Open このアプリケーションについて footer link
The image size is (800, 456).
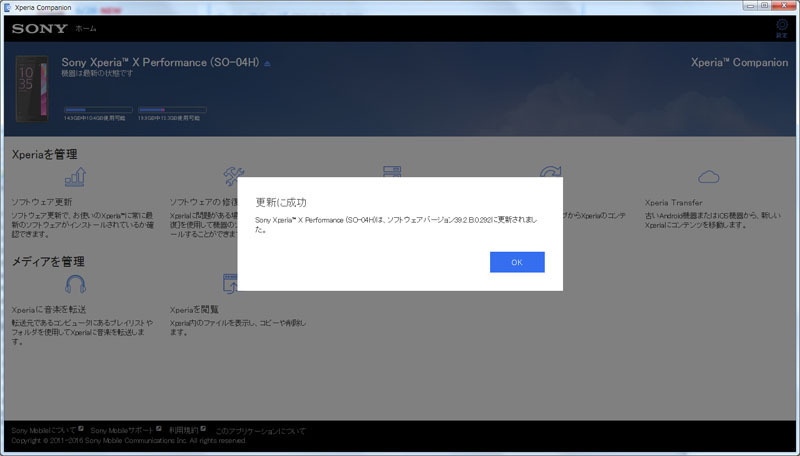coord(260,431)
